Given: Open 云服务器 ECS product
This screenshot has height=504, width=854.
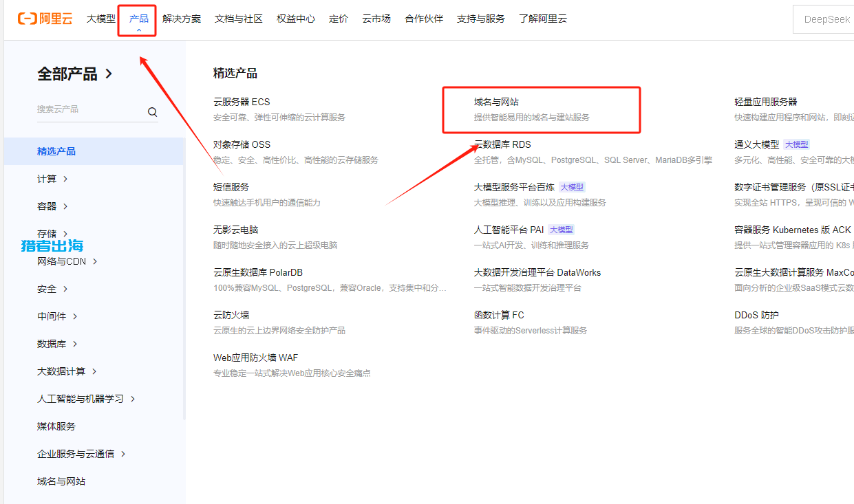Looking at the screenshot, I should [x=242, y=102].
